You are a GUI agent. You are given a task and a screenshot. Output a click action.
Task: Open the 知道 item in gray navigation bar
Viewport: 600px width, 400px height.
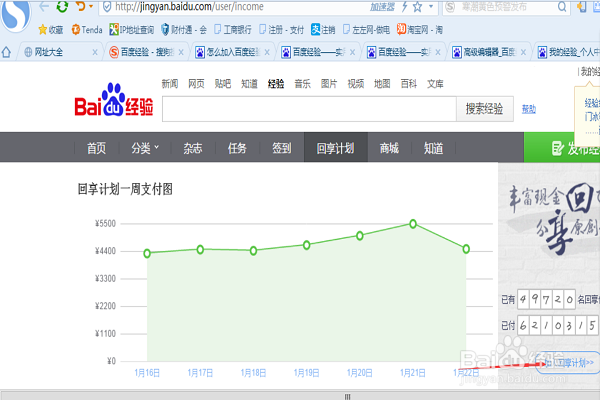click(x=433, y=148)
